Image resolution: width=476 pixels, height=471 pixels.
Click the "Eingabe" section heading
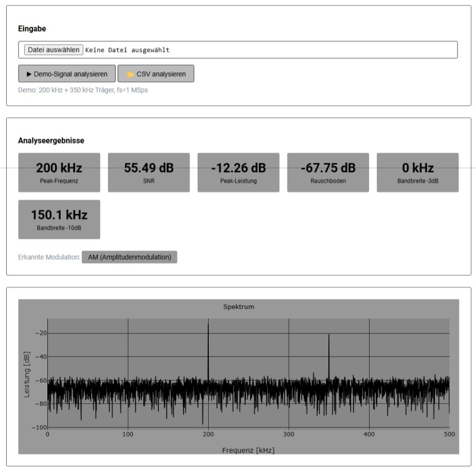coord(32,29)
